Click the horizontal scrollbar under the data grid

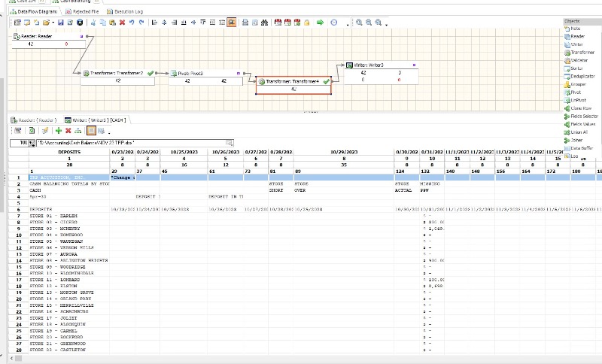(x=303, y=358)
